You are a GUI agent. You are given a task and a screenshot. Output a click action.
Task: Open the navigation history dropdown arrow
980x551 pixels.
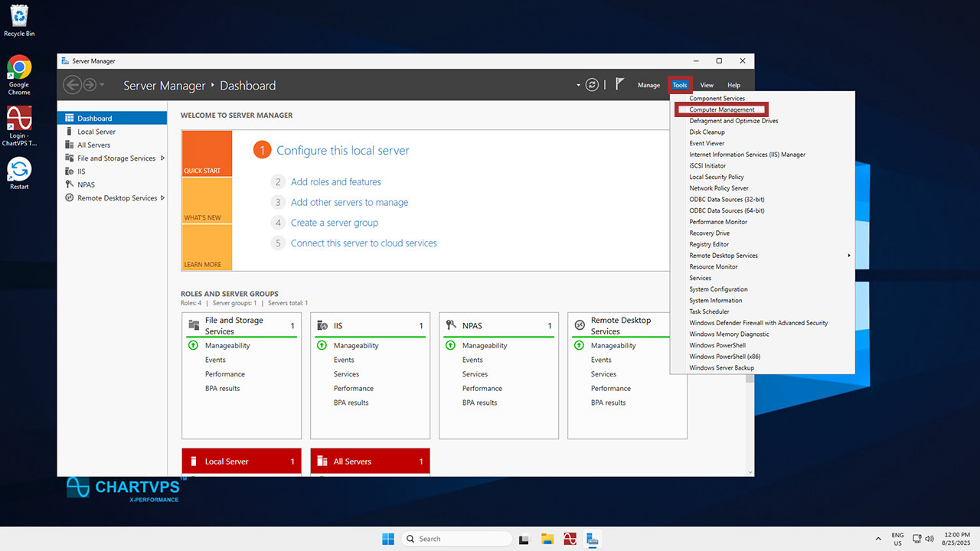click(103, 85)
